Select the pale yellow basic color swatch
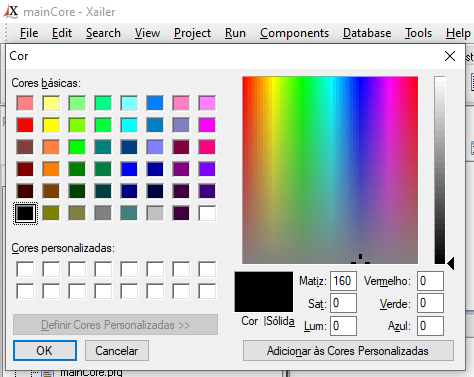Viewport: 474px width, 377px height. click(x=51, y=103)
